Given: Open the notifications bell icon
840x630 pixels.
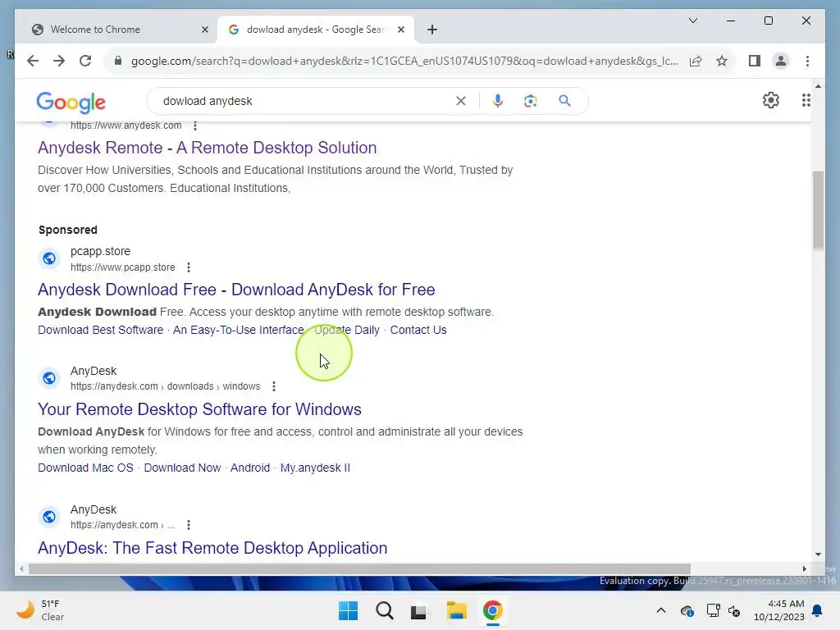Looking at the screenshot, I should [818, 610].
